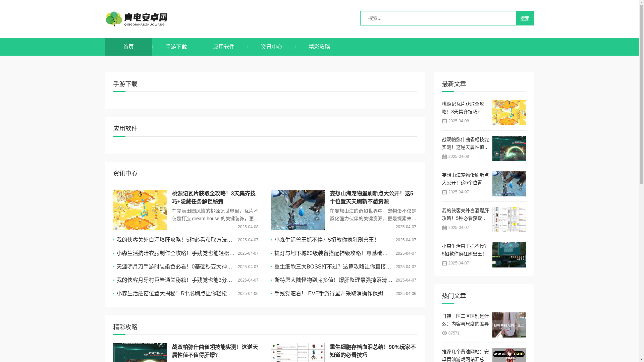644x362 pixels.
Task: Open the 精彩攻略 navigation tab
Action: pyautogui.click(x=319, y=47)
